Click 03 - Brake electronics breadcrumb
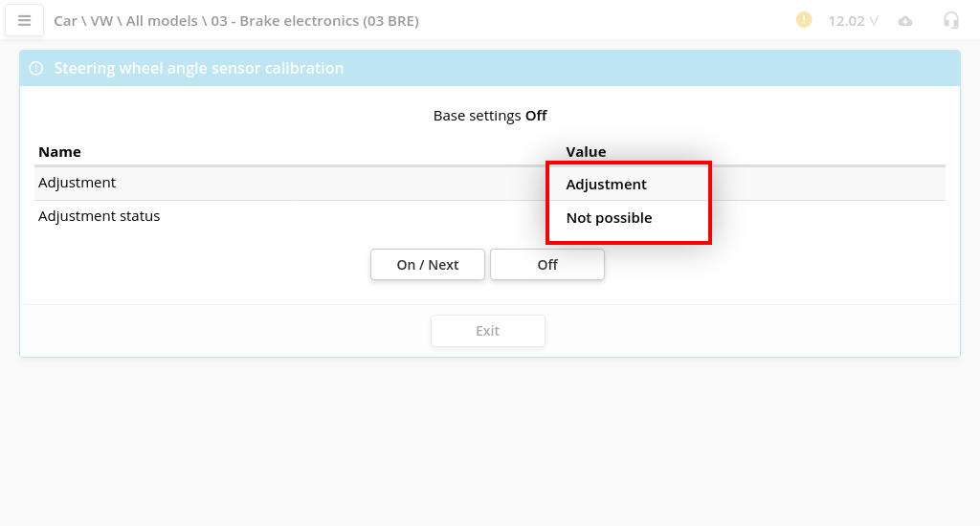Image resolution: width=980 pixels, height=526 pixels. pyautogui.click(x=315, y=21)
